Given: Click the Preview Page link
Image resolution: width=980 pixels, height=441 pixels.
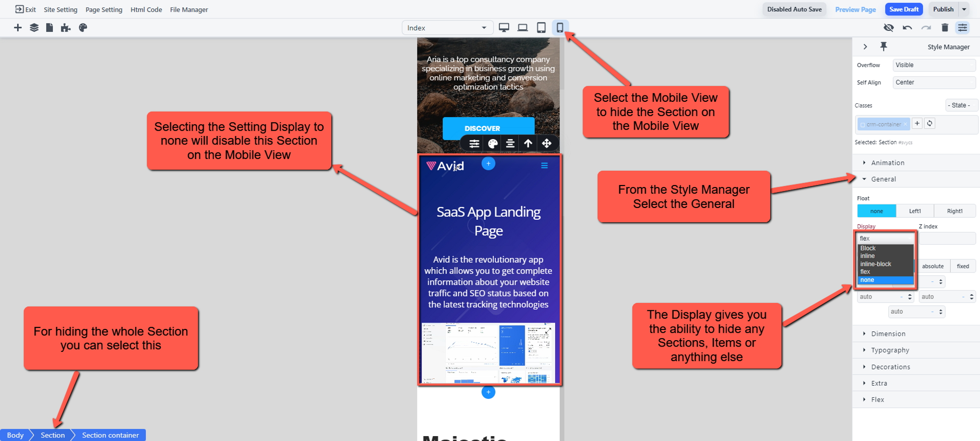Looking at the screenshot, I should point(855,9).
